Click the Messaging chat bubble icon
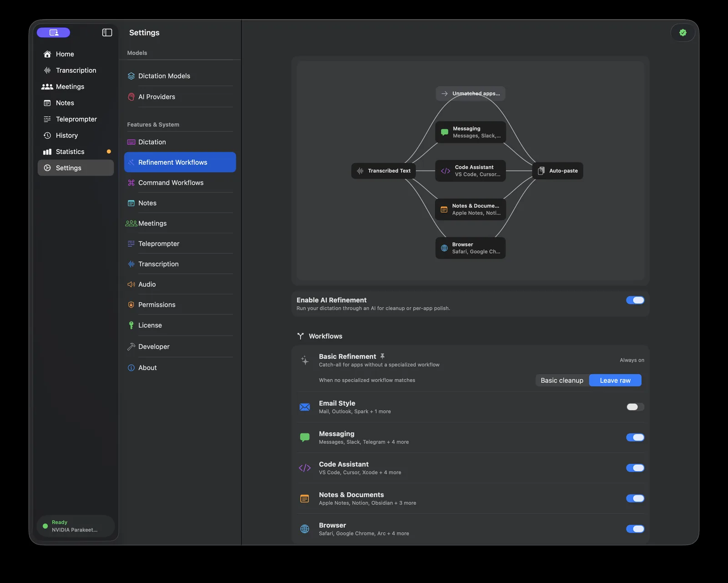Image resolution: width=728 pixels, height=583 pixels. 305,437
